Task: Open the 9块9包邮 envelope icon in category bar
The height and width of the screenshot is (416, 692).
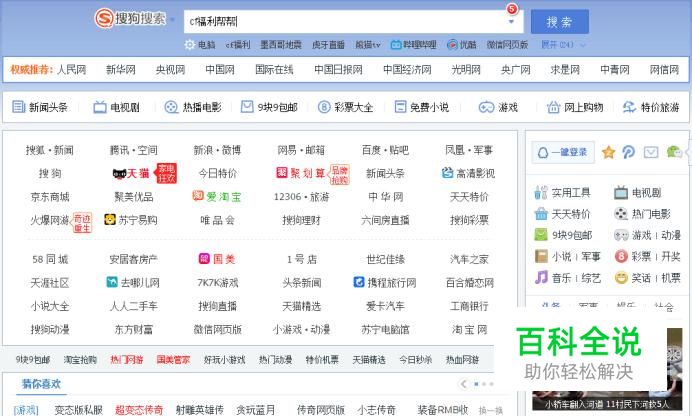Action: [x=247, y=107]
